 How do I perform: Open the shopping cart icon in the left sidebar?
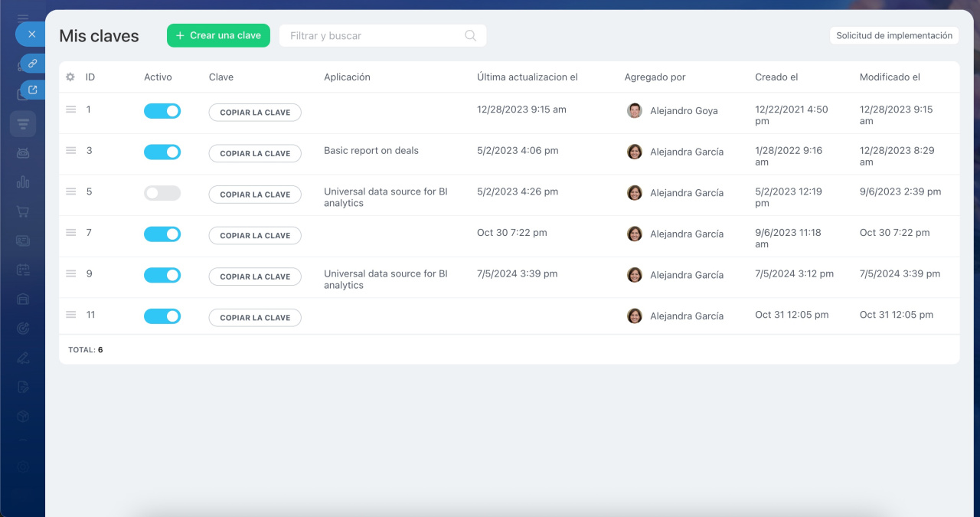coord(23,211)
